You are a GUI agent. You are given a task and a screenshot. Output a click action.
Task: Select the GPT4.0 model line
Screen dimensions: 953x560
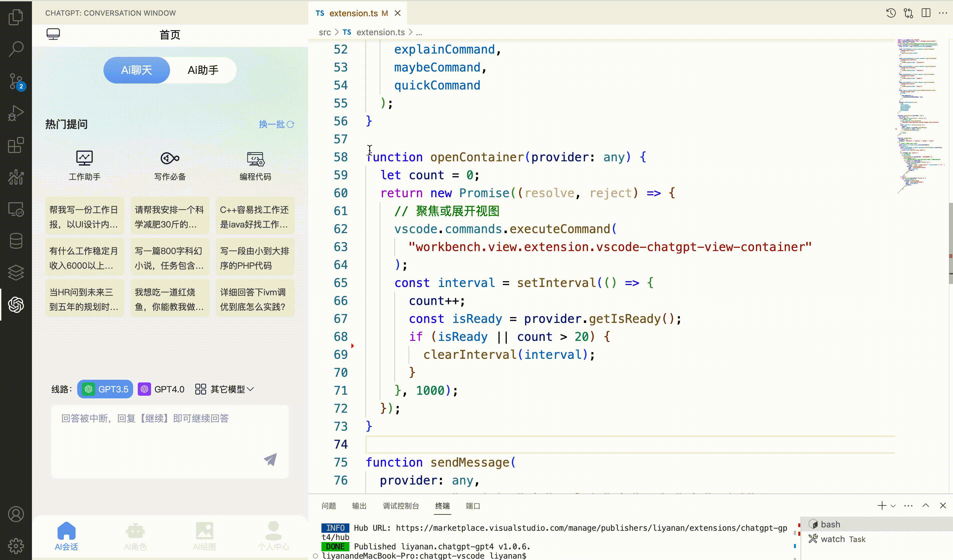(161, 389)
